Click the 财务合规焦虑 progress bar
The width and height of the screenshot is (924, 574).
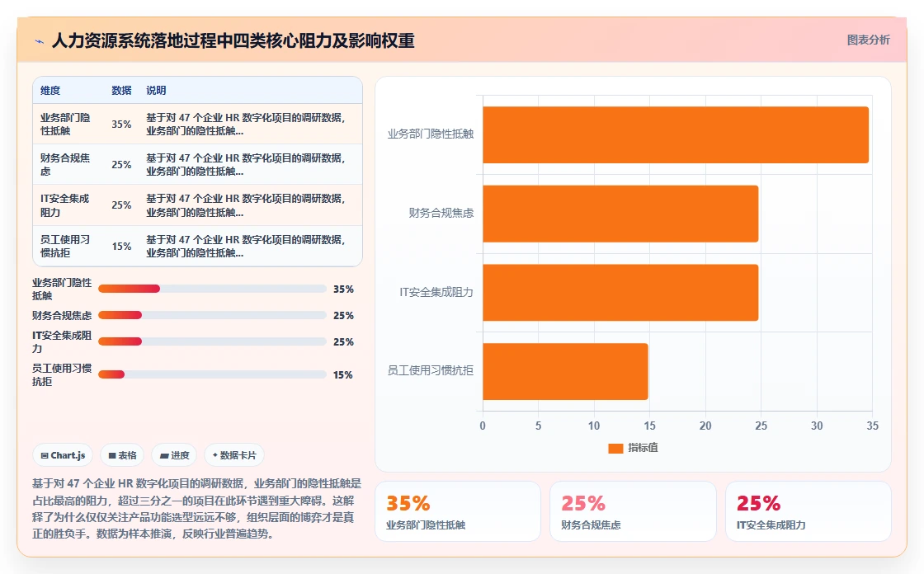click(x=212, y=315)
